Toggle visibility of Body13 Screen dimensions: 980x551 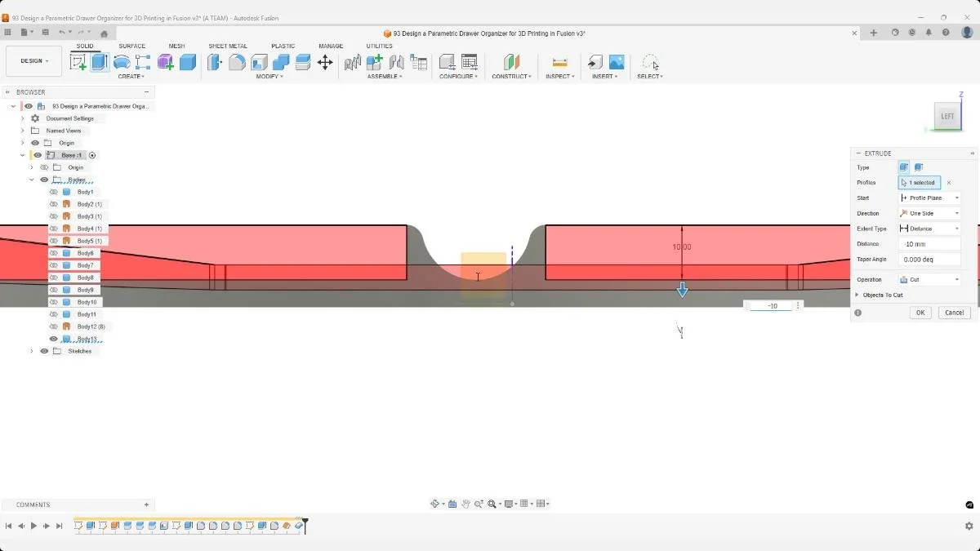click(x=52, y=339)
